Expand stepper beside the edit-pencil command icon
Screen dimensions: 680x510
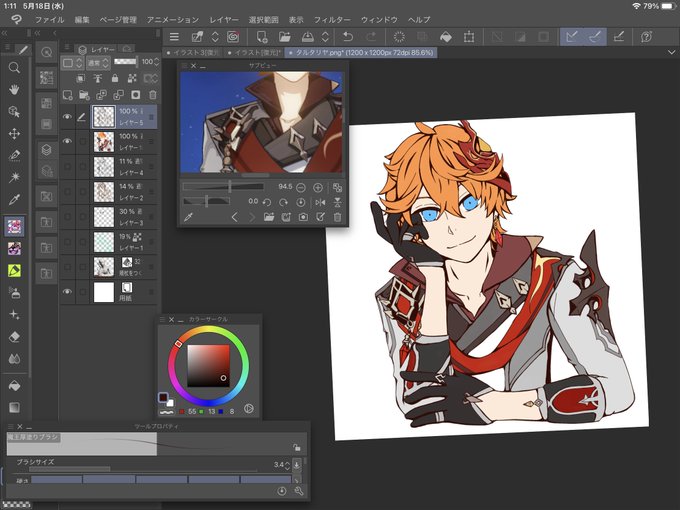point(215,37)
